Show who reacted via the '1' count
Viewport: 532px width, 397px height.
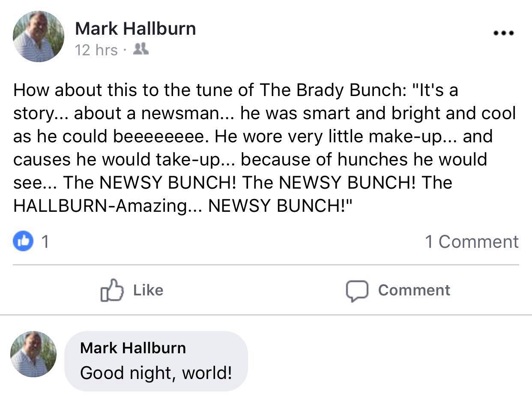pos(45,242)
